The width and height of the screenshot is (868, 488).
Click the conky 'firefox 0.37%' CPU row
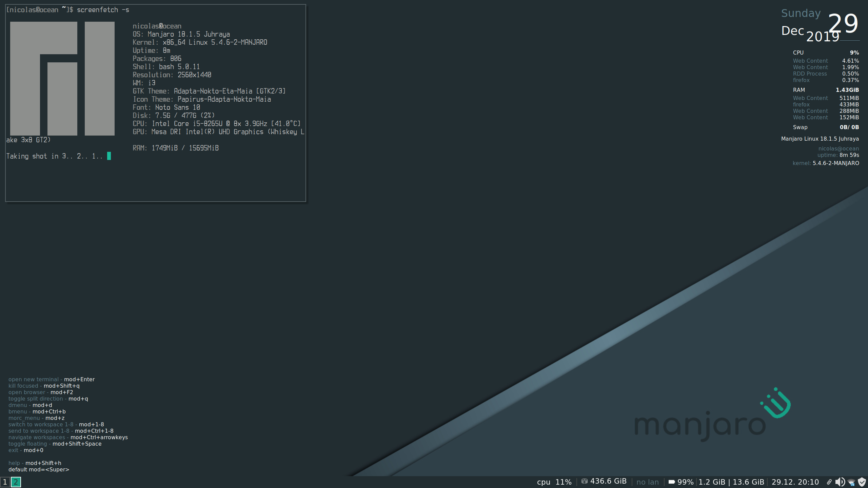[x=826, y=80]
